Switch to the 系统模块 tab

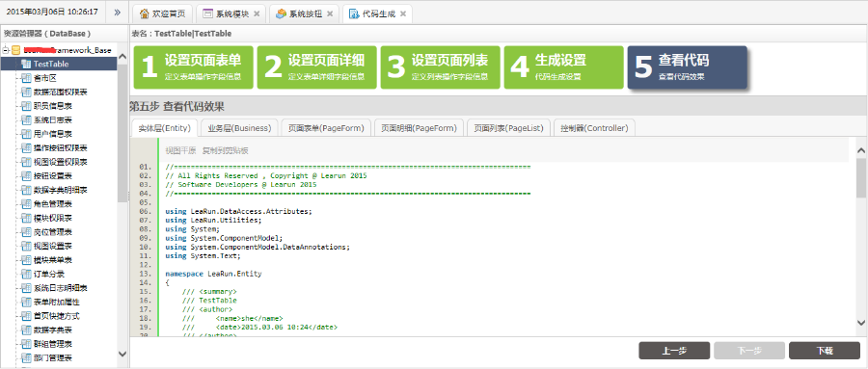click(x=231, y=13)
